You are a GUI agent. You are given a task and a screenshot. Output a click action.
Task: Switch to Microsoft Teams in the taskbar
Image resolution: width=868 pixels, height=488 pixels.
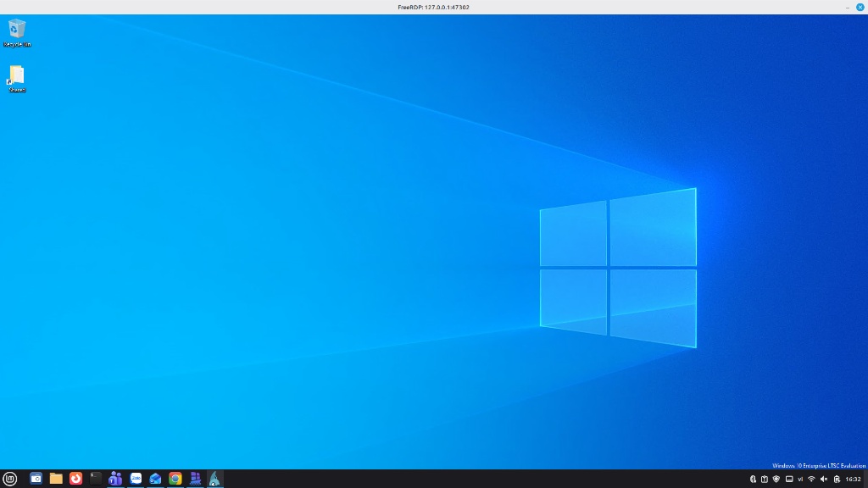(x=115, y=479)
